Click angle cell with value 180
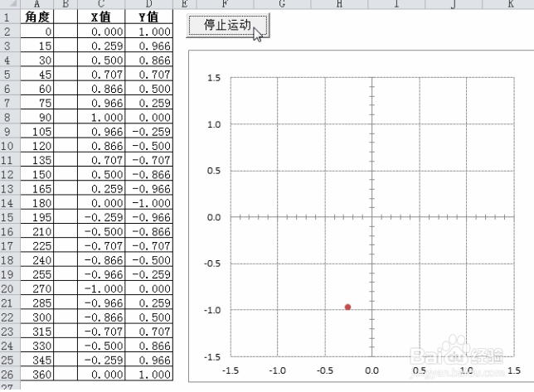The width and height of the screenshot is (534, 392). pos(37,203)
